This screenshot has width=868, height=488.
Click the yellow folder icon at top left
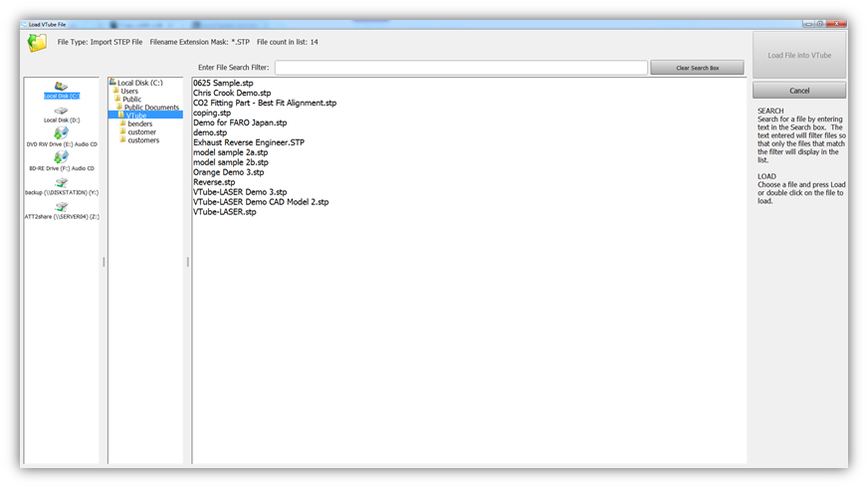(x=37, y=43)
